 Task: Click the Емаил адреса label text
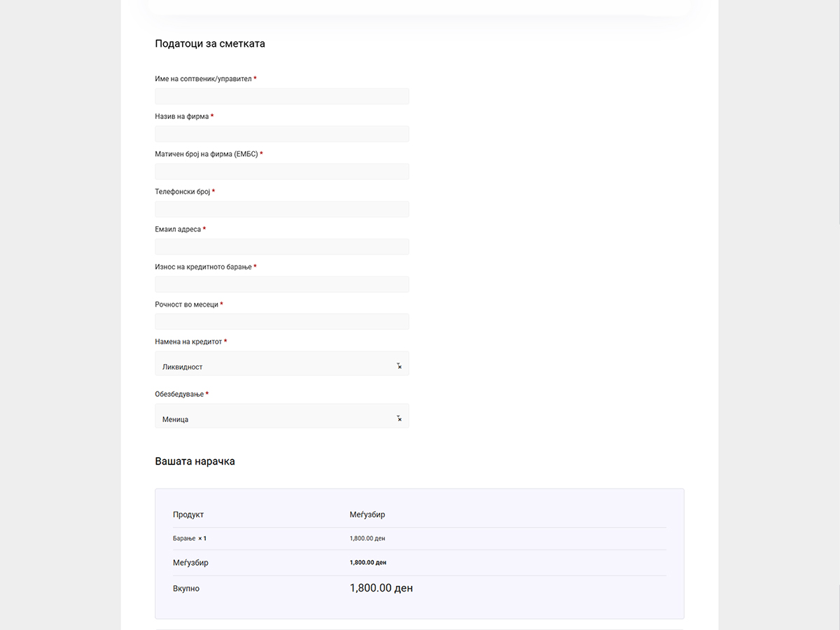(178, 230)
